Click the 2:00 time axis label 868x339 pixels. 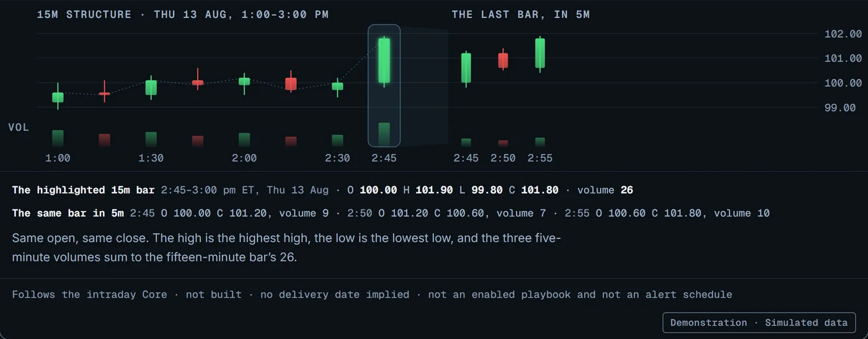pyautogui.click(x=244, y=158)
